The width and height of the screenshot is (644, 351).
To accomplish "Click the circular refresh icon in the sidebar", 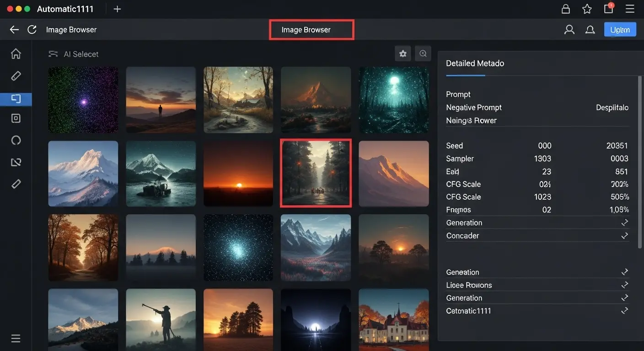I will tap(16, 140).
